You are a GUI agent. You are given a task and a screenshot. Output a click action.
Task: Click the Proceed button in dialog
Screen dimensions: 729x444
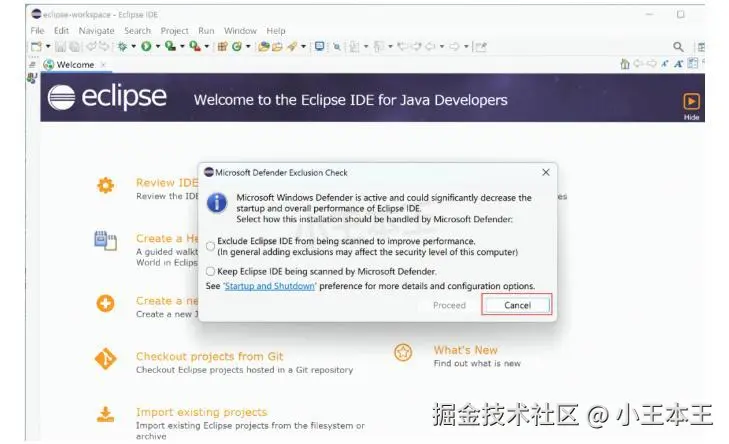(449, 305)
